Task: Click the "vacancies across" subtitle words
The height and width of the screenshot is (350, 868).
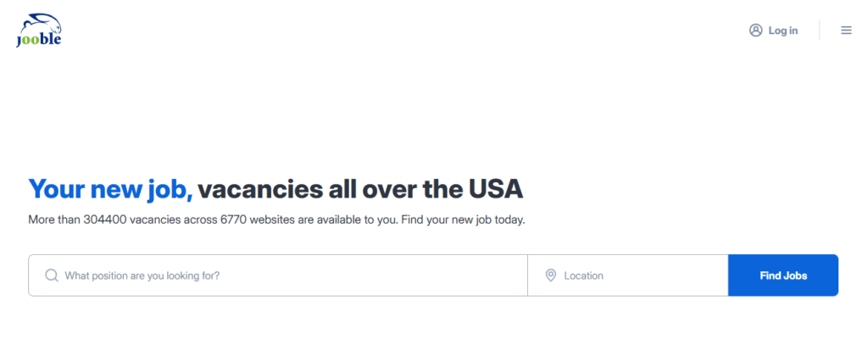Action: (173, 219)
